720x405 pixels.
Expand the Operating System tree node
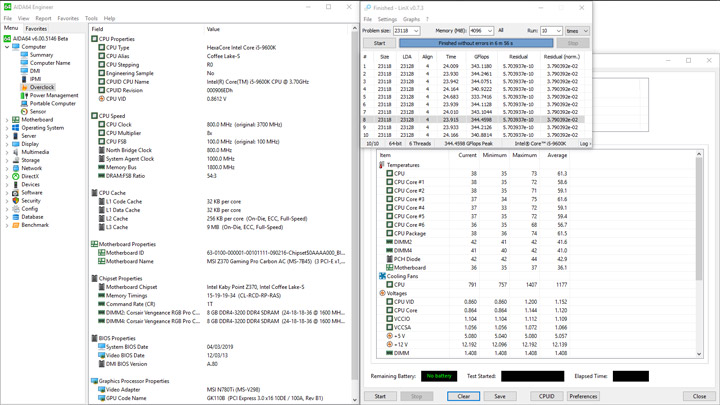pos(7,128)
